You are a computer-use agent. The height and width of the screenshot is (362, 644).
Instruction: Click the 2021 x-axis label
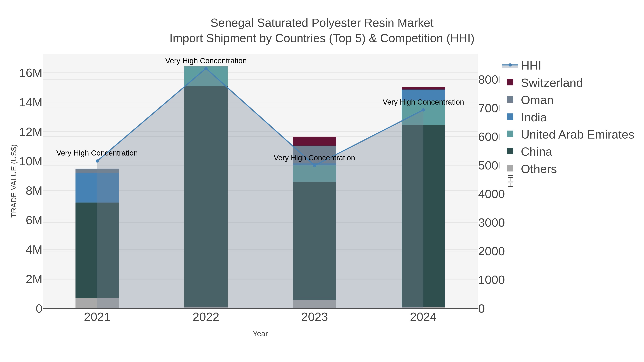tap(97, 317)
